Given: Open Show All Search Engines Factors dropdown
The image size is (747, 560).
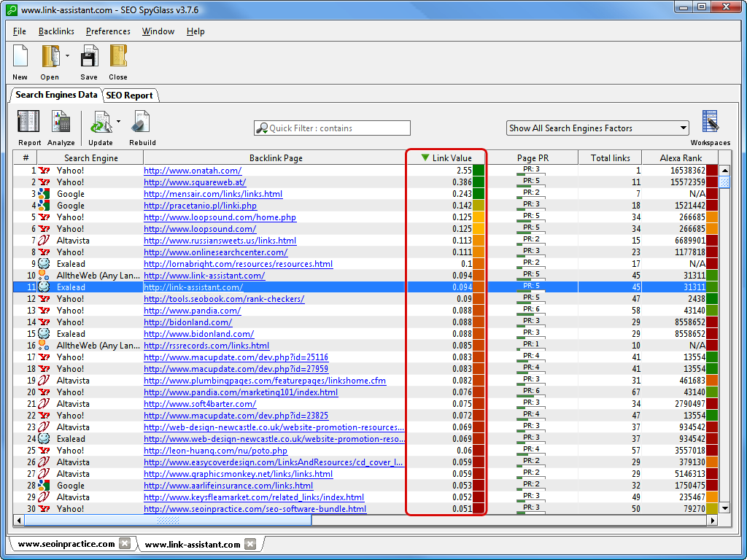Looking at the screenshot, I should 597,128.
